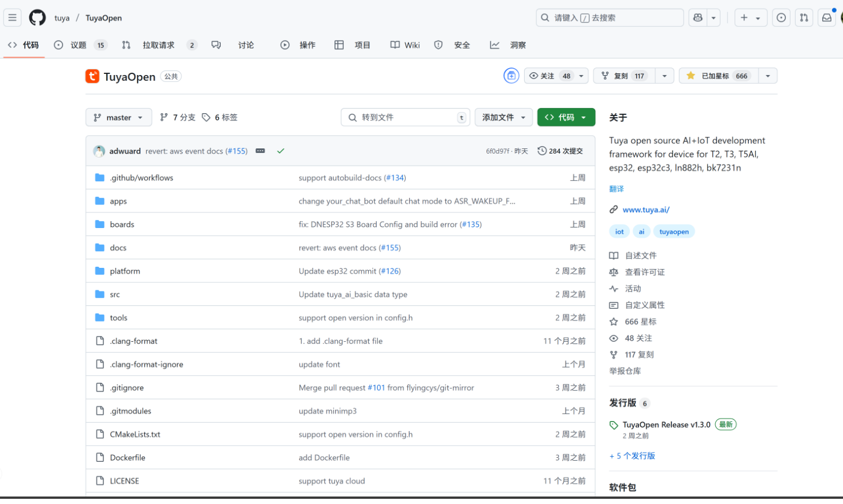Screen dimensions: 843x504
Task: Click adwuard avatar image
Action: pos(99,151)
